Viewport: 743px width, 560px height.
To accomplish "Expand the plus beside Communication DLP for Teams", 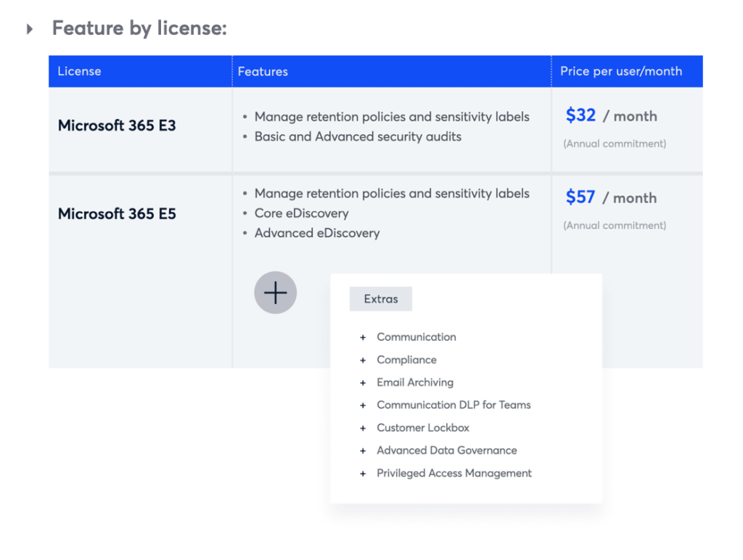I will (363, 405).
